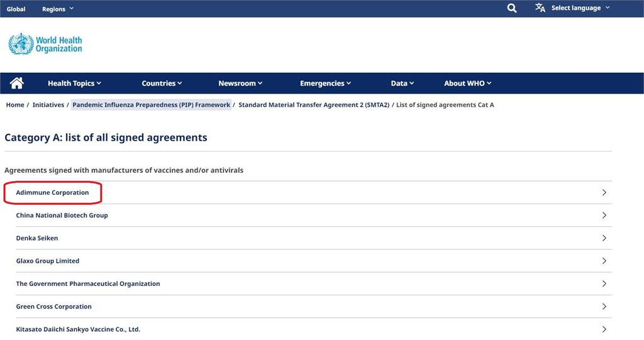
Task: Select Green Cross Corporation entry
Action: pyautogui.click(x=54, y=306)
